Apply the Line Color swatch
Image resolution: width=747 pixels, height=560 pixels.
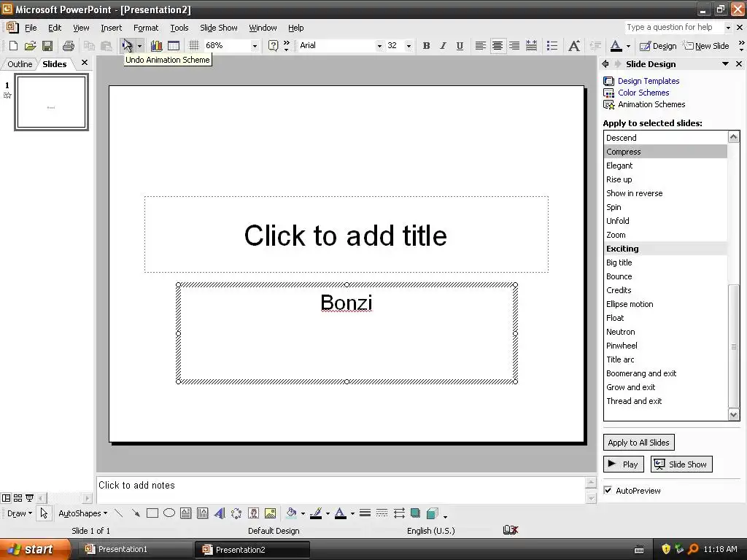pos(316,513)
